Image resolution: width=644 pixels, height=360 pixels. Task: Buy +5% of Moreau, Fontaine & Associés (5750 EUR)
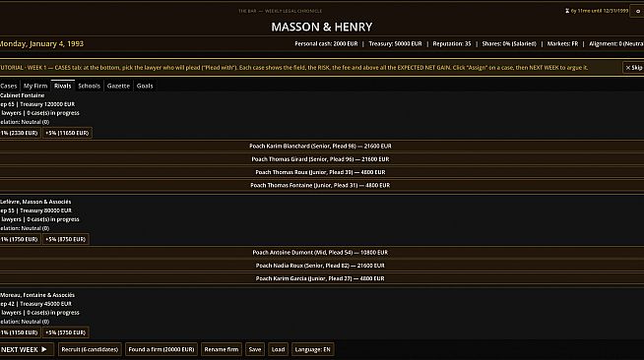pos(65,332)
